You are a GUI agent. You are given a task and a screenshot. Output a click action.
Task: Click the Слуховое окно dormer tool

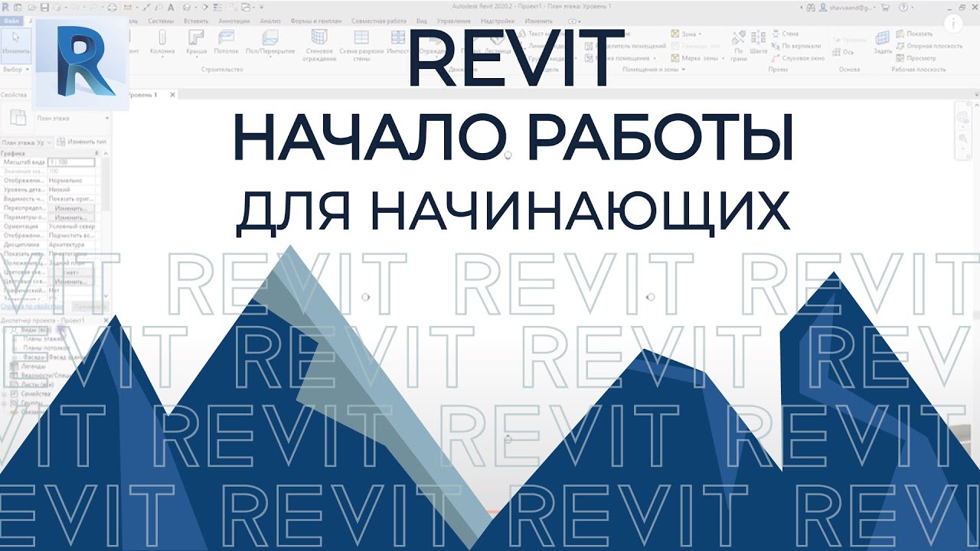click(797, 58)
